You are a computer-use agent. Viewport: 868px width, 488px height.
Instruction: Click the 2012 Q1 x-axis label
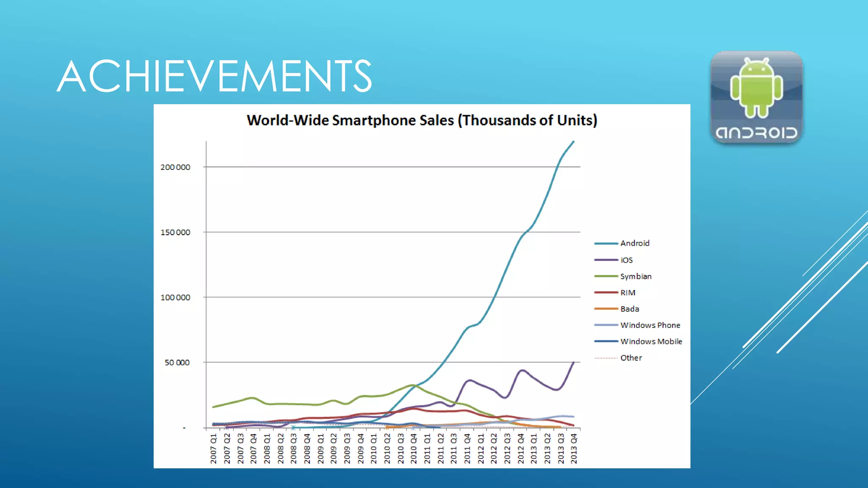point(481,448)
